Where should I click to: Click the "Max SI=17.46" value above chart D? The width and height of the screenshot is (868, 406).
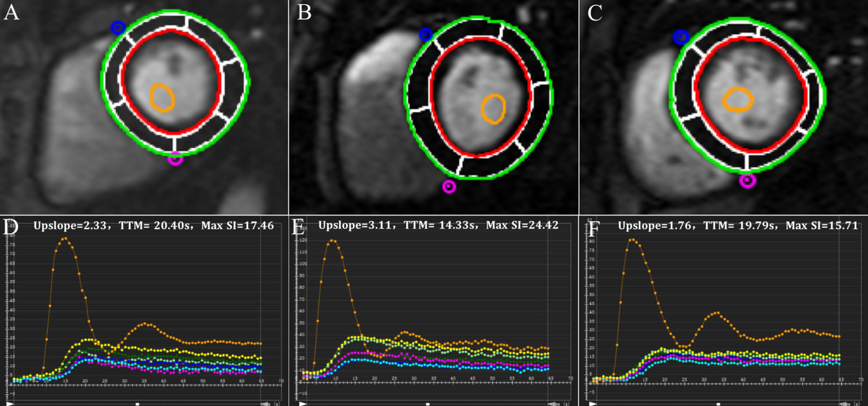(x=238, y=226)
